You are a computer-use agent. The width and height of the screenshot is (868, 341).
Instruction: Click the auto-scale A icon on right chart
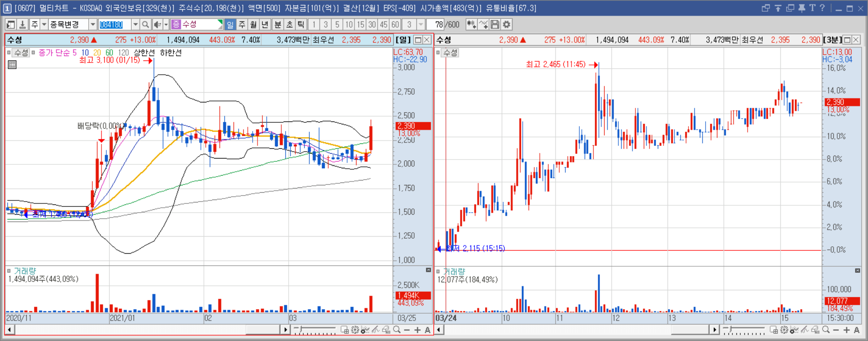click(857, 330)
